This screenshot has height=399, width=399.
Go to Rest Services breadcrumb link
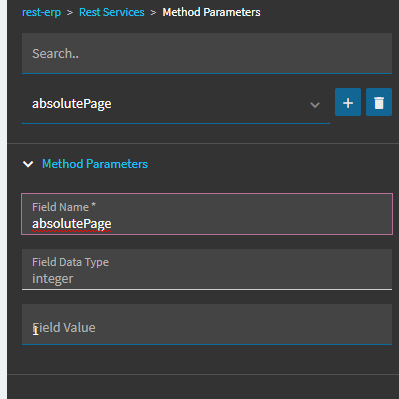(112, 12)
